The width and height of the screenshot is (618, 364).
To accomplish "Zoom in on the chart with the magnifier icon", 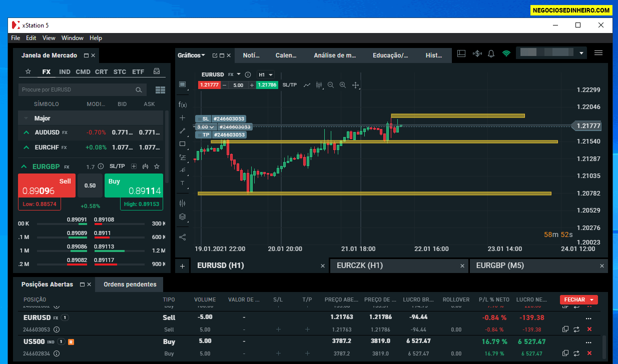I will [343, 85].
